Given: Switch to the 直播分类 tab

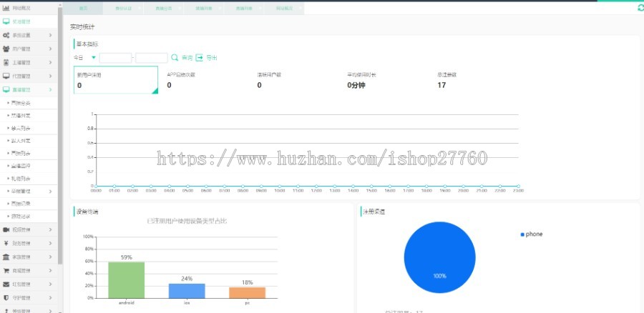Looking at the screenshot, I should [x=164, y=8].
